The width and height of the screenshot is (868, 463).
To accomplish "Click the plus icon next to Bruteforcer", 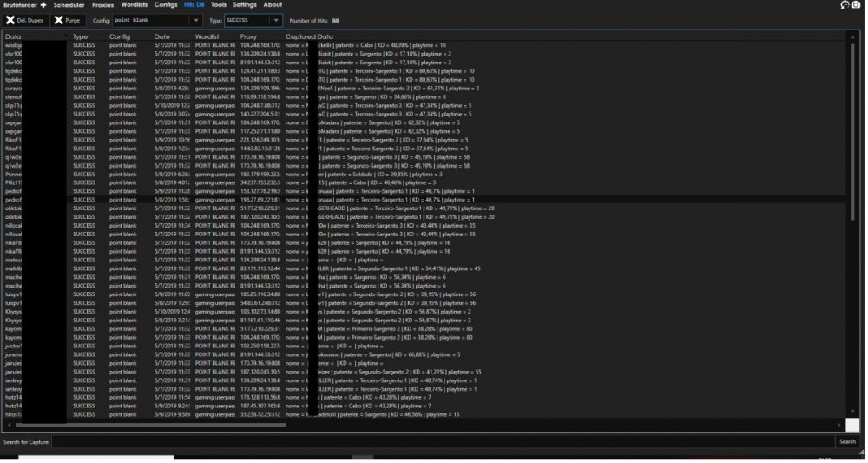I will click(x=43, y=5).
